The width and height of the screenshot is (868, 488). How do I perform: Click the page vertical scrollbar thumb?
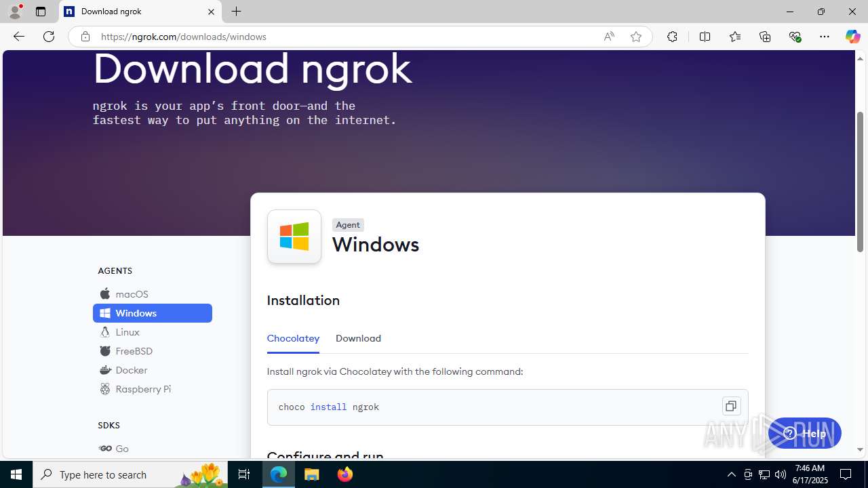coord(860,182)
